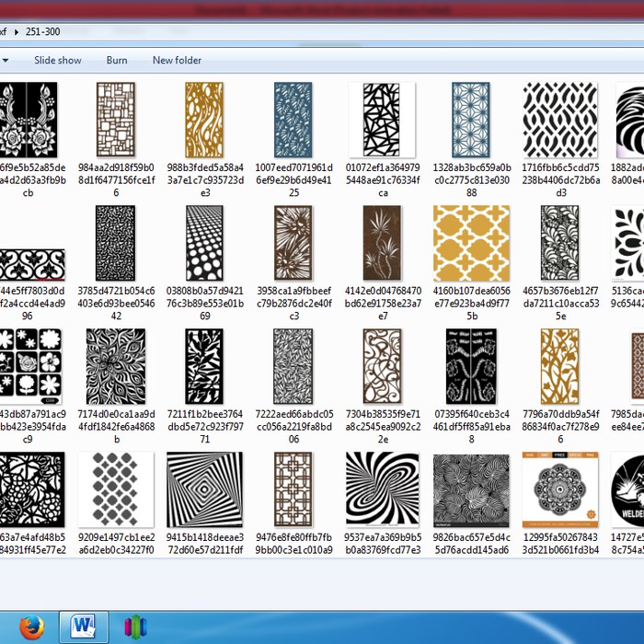Select the 984aa2d918f59b0 squares pattern file
Image resolution: width=644 pixels, height=644 pixels.
[116, 120]
